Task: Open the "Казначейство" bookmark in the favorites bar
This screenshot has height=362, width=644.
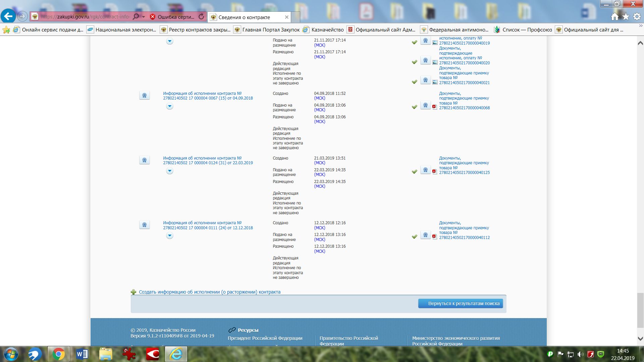Action: 327,30
